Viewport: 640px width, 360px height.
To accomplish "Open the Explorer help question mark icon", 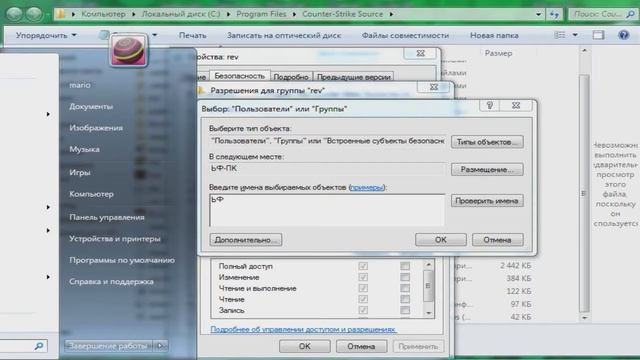I will pos(624,35).
